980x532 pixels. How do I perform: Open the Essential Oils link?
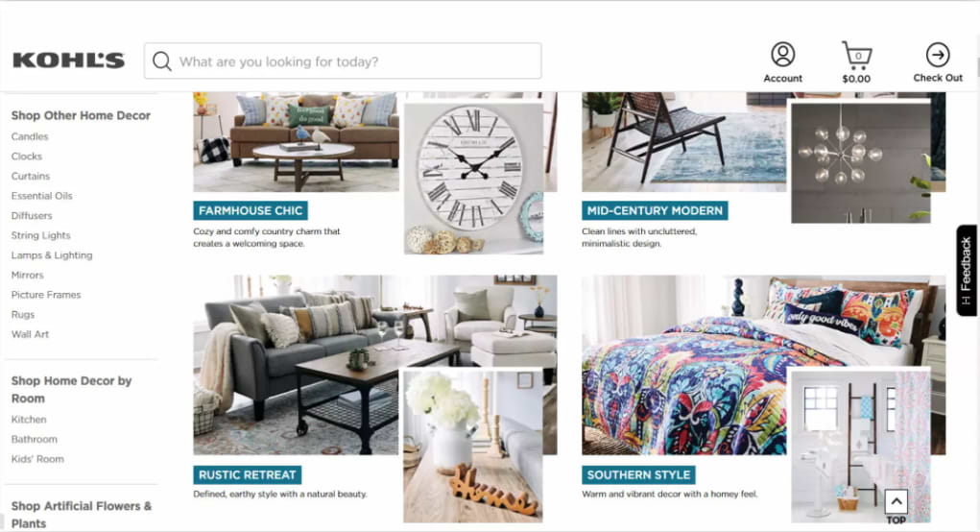click(42, 196)
